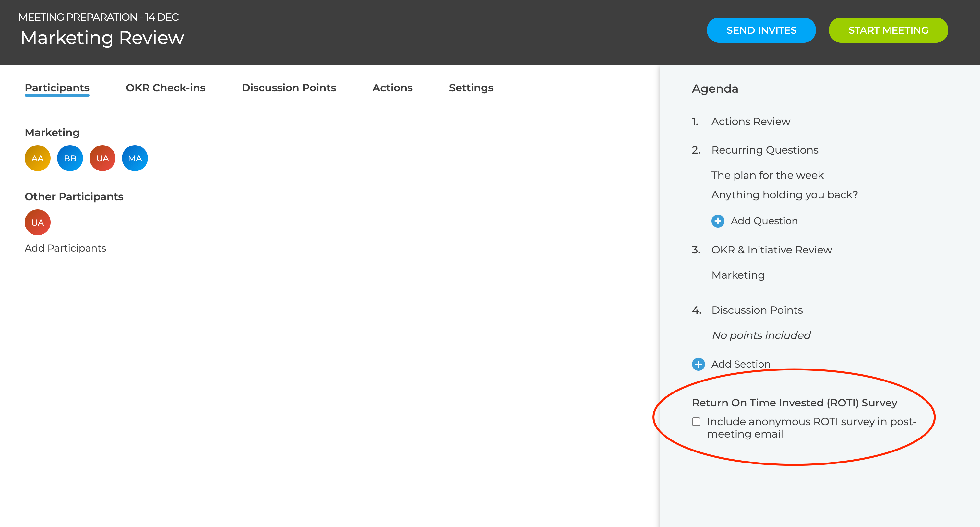The width and height of the screenshot is (980, 527).
Task: Select the OKR & Initiative Review agenda item
Action: point(771,250)
